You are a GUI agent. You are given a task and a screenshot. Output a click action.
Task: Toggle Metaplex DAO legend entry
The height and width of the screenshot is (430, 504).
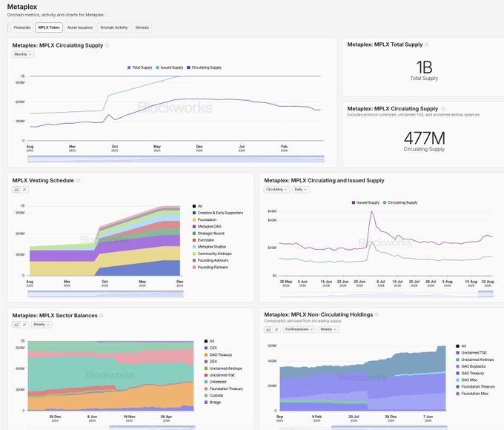click(x=207, y=226)
